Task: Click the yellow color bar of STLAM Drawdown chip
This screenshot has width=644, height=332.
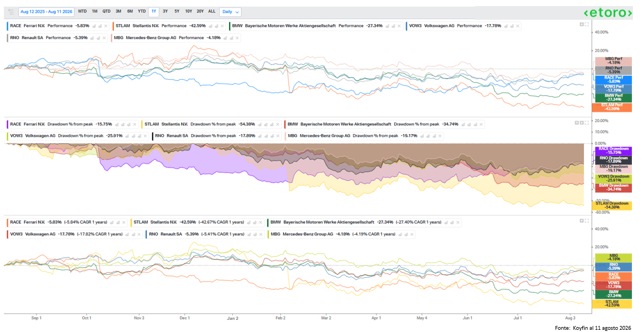Action: 141,124
